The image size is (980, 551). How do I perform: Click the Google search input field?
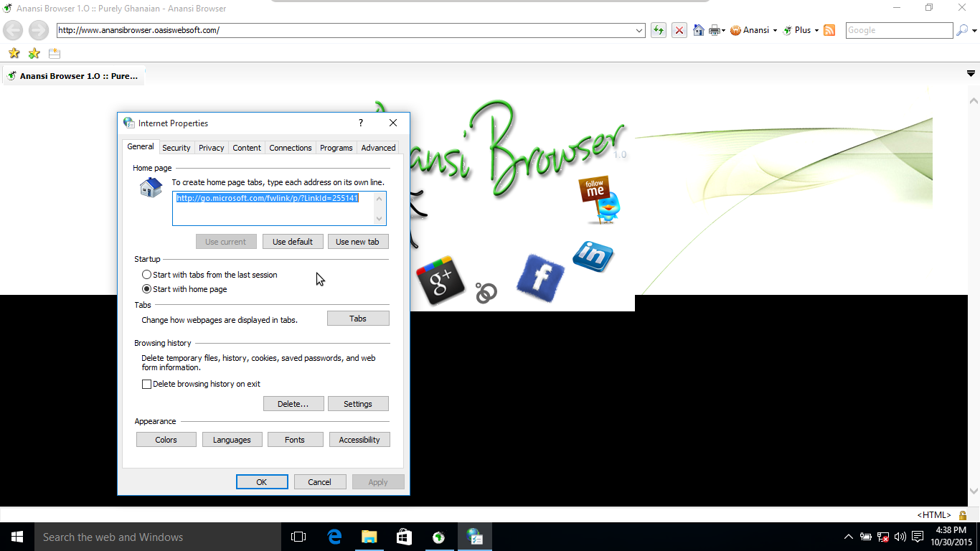point(899,30)
